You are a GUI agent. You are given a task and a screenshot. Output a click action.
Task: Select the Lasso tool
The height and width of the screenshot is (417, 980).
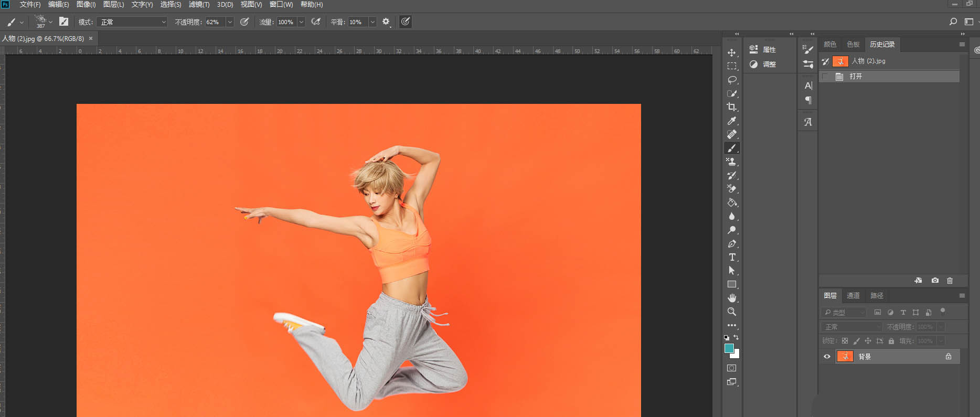(732, 80)
